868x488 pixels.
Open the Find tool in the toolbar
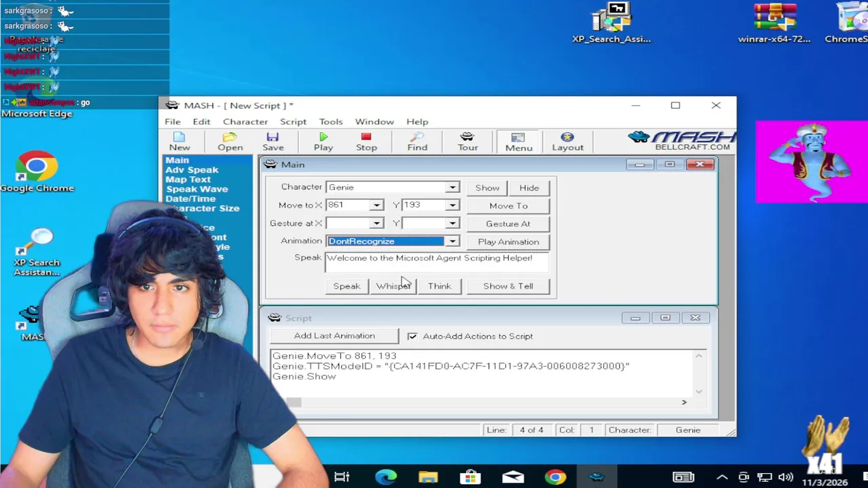coord(417,142)
